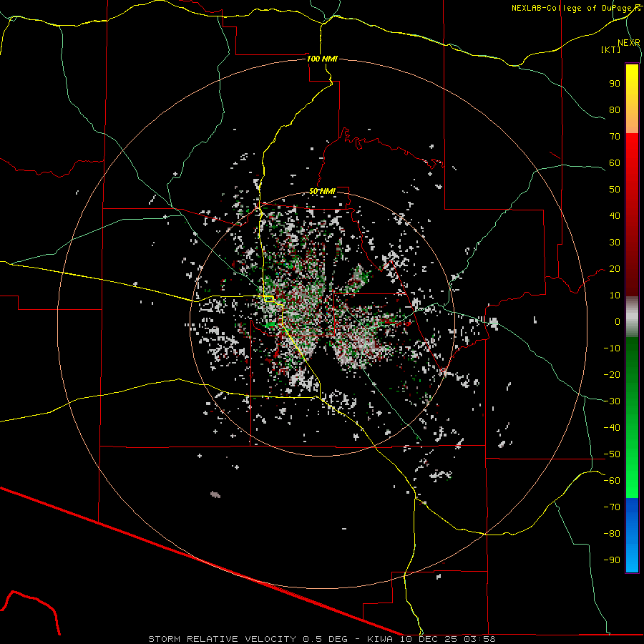Viewport: 644px width, 644px height.
Task: Click the -40 value on velocity scale
Action: [612, 428]
